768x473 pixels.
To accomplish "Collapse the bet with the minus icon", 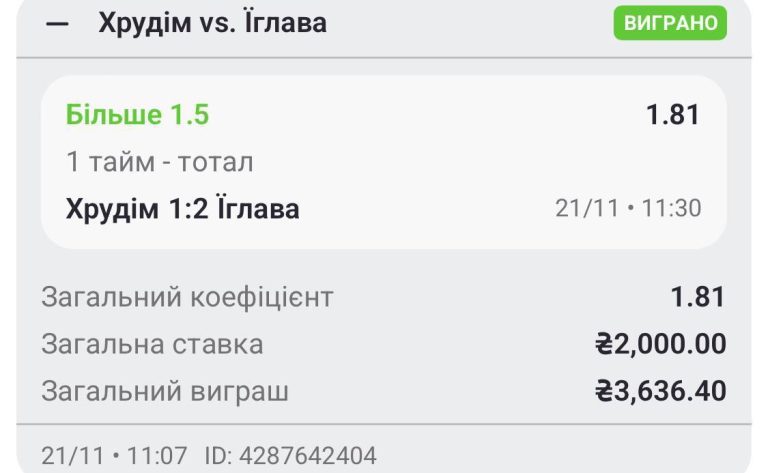I will click(x=58, y=24).
